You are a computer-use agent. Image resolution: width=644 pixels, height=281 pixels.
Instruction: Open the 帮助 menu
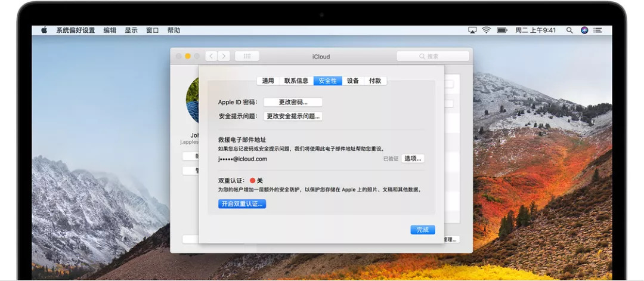pos(174,30)
